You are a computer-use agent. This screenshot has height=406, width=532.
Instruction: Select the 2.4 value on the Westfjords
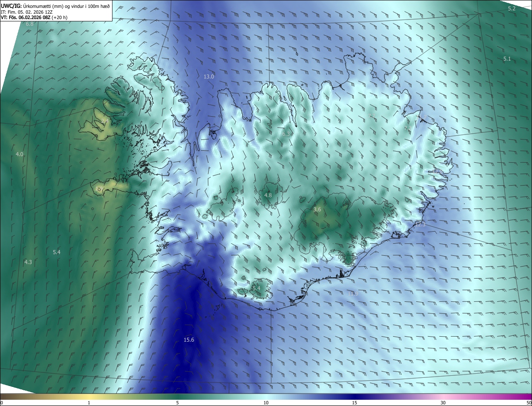pos(104,121)
